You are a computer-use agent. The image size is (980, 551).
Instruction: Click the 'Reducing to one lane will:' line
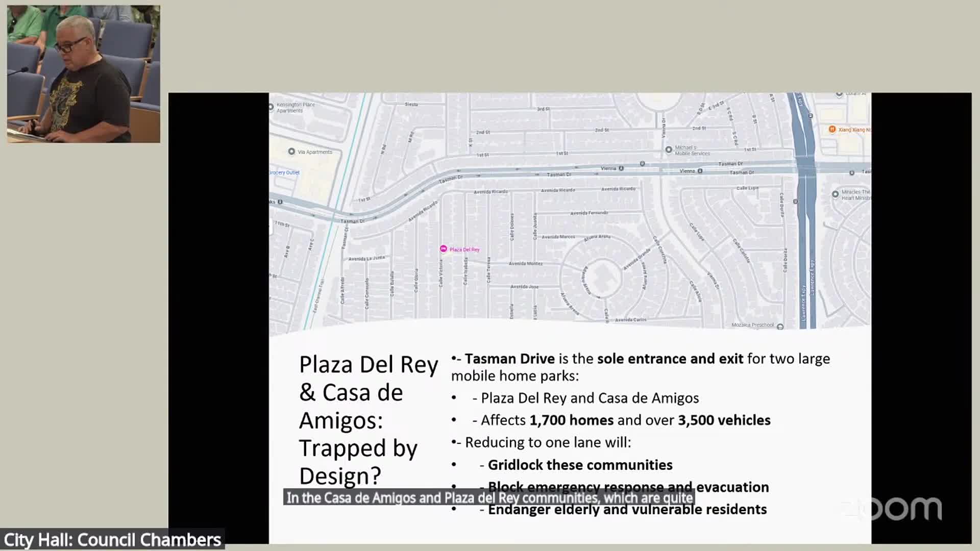(x=548, y=442)
